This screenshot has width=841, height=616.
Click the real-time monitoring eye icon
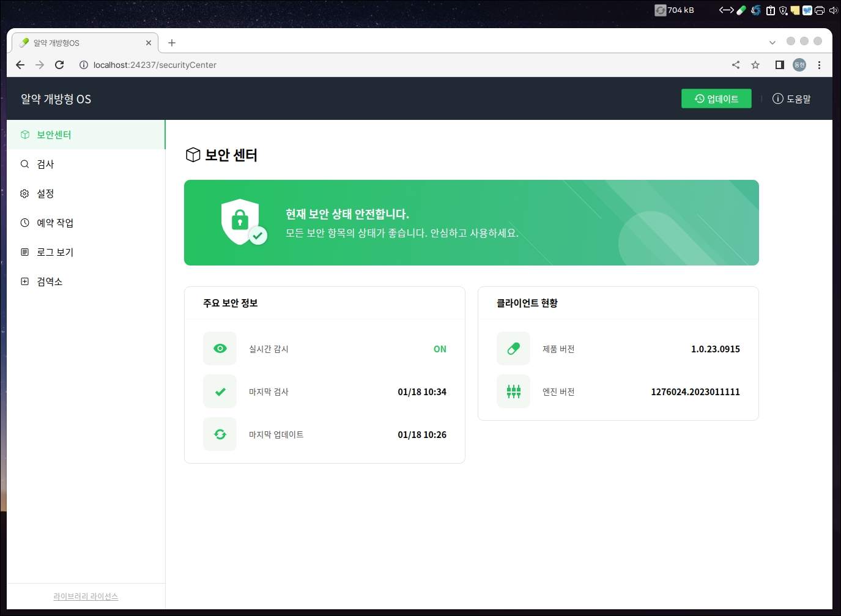click(x=220, y=349)
